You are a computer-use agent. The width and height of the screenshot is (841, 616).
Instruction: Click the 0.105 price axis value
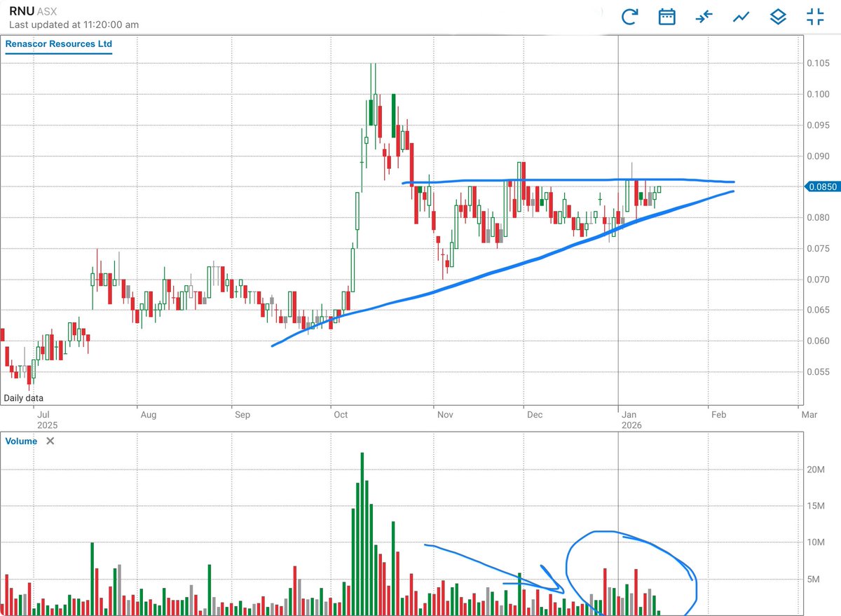(x=819, y=63)
